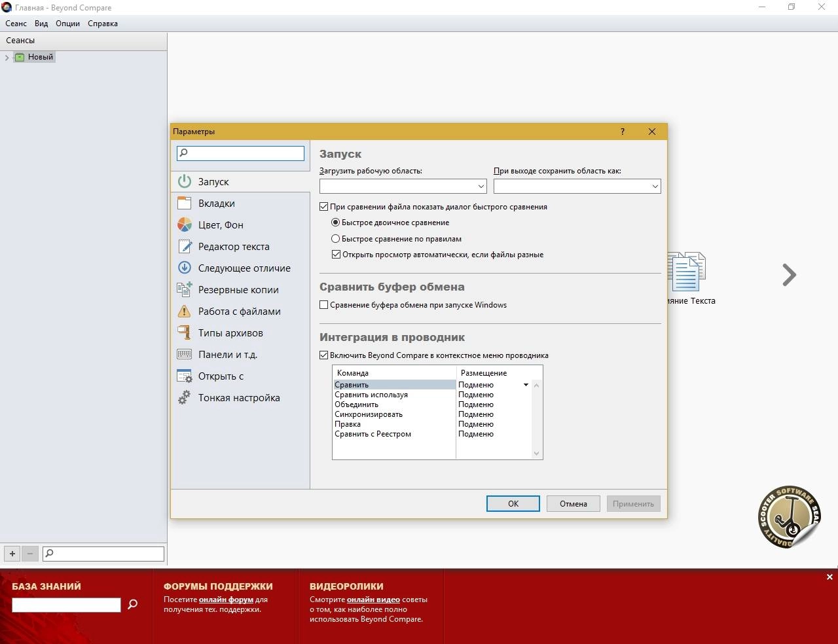Select Синхронизировать command row

pos(394,414)
